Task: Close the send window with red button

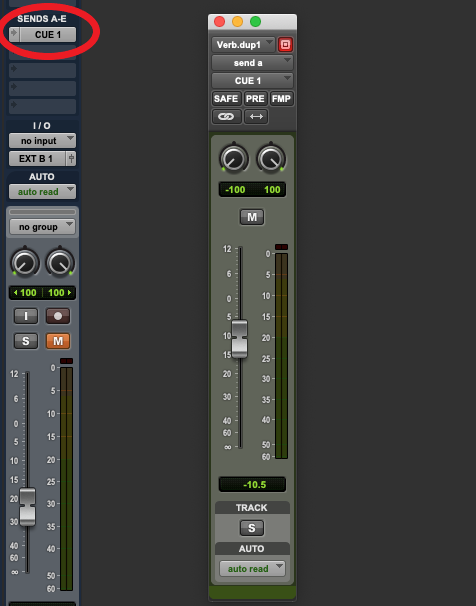Action: (x=219, y=22)
